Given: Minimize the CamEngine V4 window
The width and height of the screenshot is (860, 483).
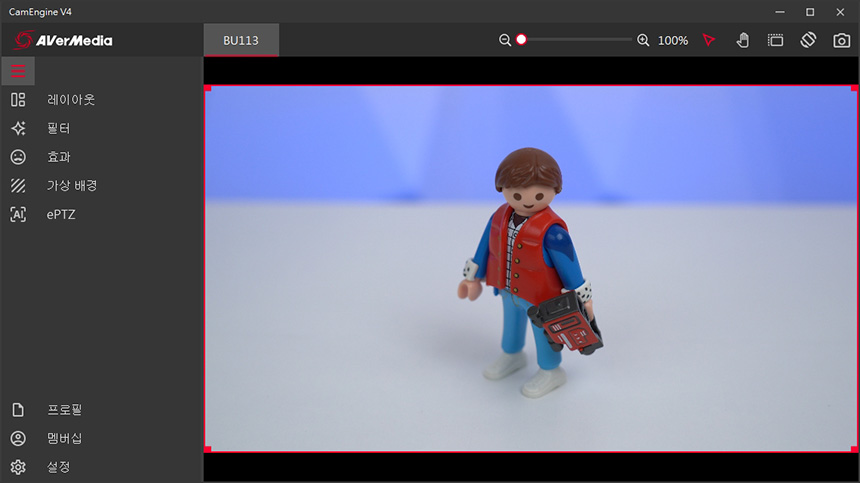Looking at the screenshot, I should pos(780,12).
